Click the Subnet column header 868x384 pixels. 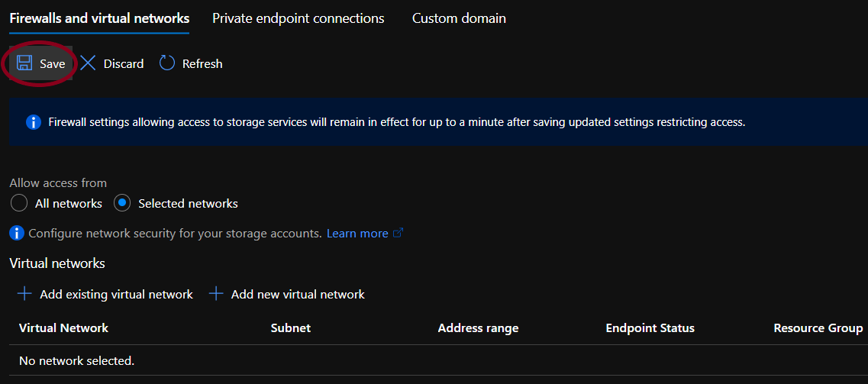[x=290, y=328]
